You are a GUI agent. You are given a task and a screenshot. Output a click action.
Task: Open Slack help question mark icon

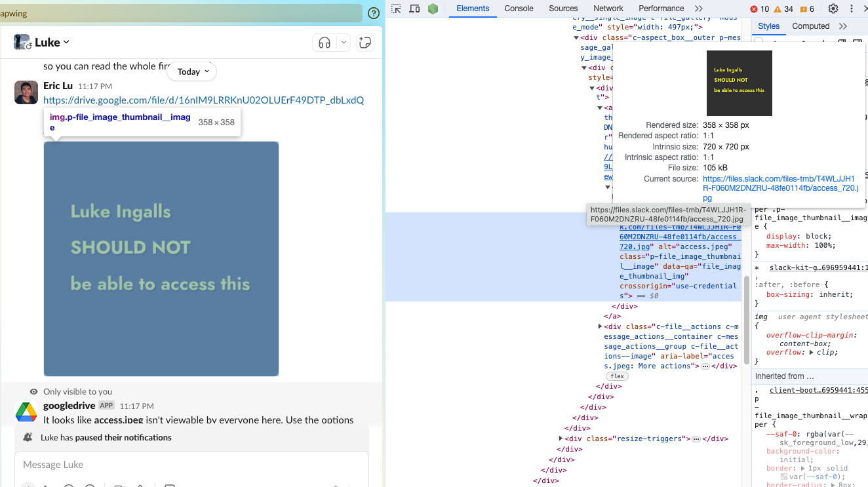click(374, 13)
